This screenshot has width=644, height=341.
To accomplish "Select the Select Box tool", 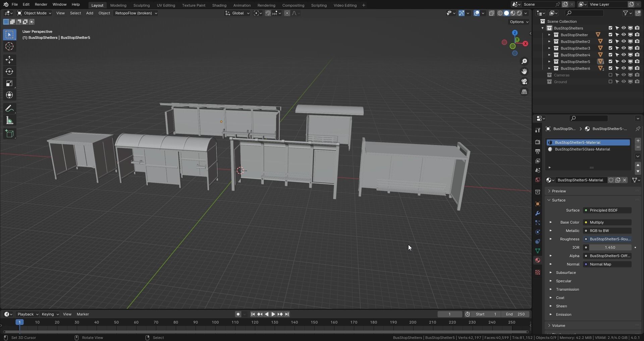I will (x=9, y=35).
